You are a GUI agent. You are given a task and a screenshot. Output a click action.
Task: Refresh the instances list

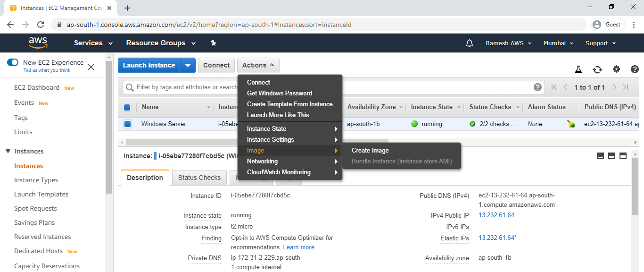pyautogui.click(x=597, y=69)
